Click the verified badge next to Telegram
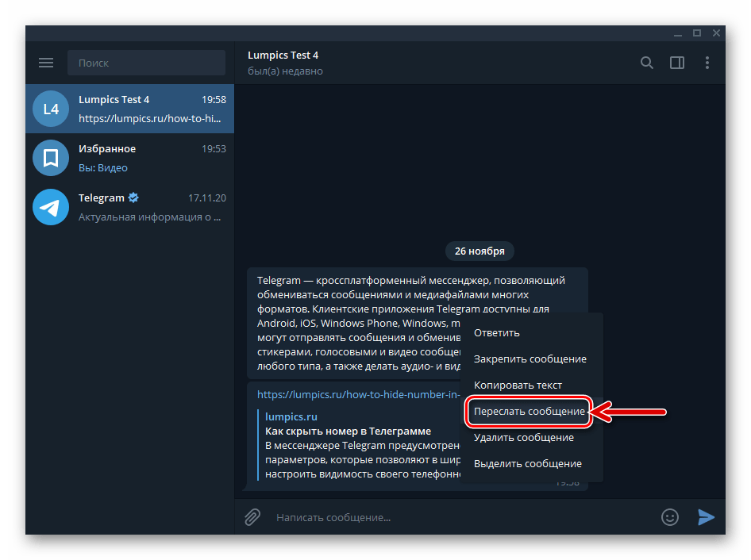 (x=133, y=198)
